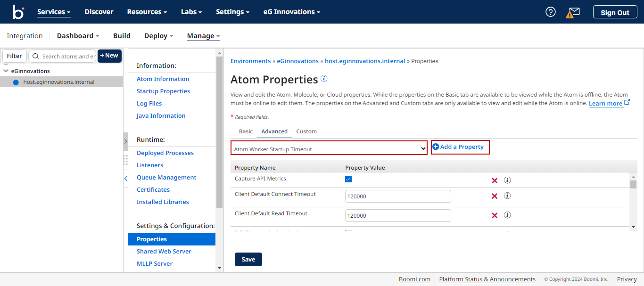Open the Services menu
The width and height of the screenshot is (644, 286).
point(54,12)
